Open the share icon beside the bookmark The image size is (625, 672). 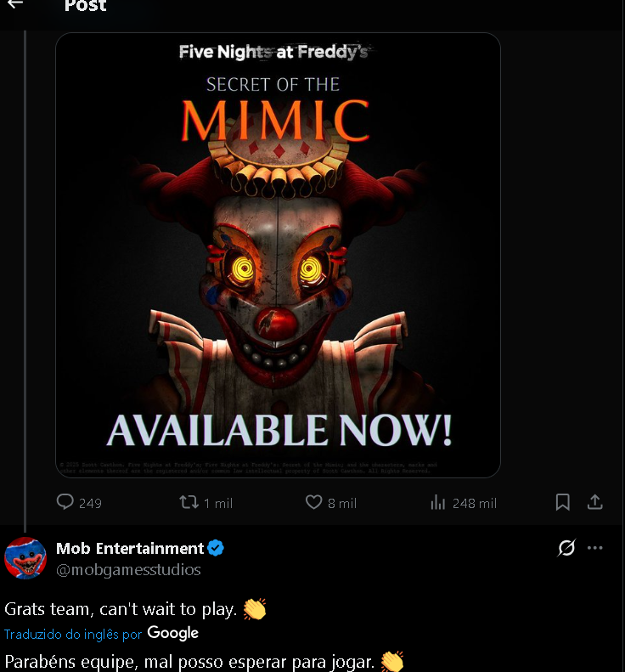[594, 502]
